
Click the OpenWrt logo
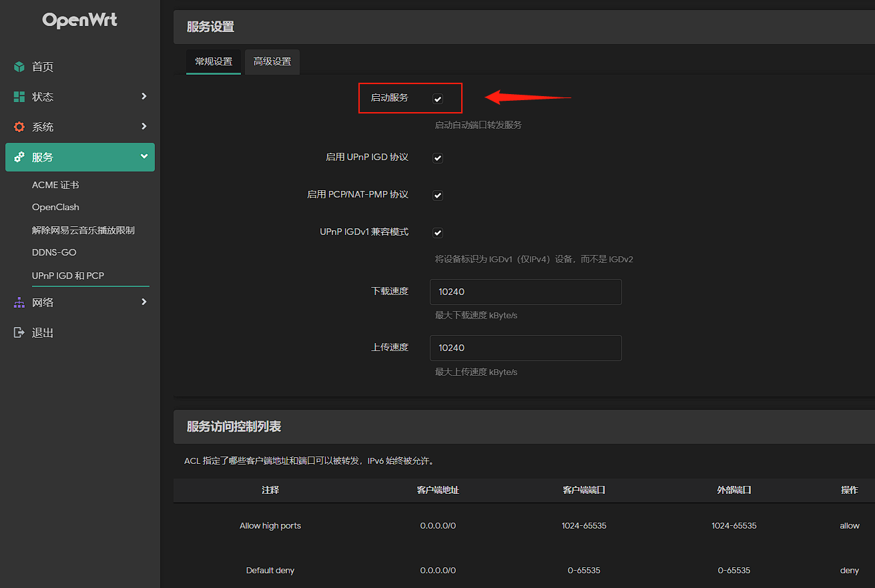(x=79, y=20)
